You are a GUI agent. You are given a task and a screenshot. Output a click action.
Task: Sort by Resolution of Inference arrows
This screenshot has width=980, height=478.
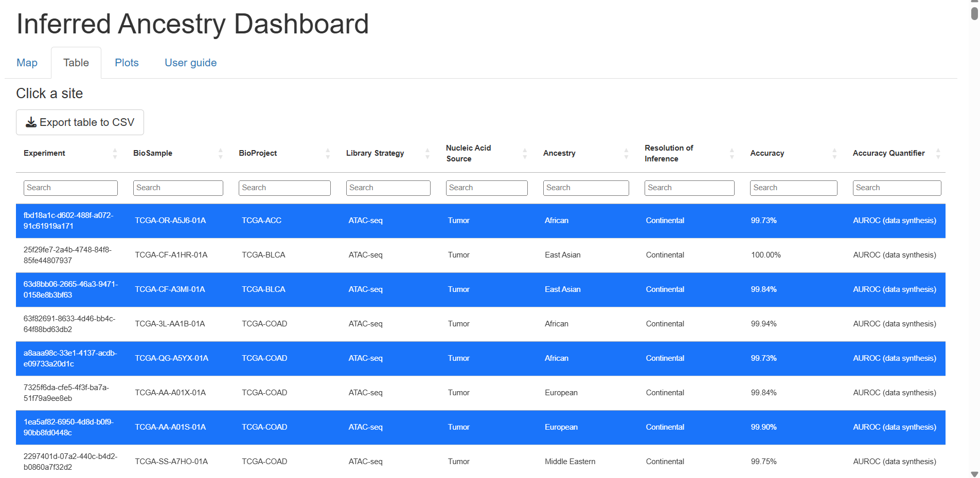(x=732, y=153)
